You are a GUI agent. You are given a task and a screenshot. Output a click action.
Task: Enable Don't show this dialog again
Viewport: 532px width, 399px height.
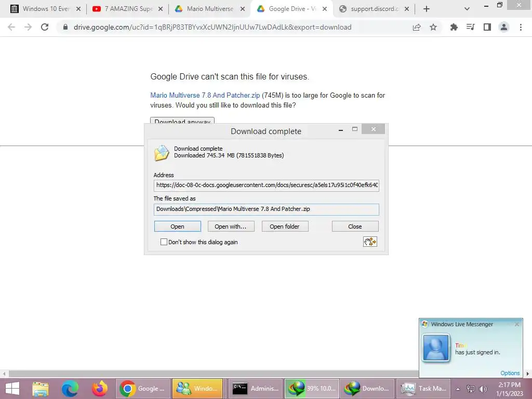coord(164,242)
